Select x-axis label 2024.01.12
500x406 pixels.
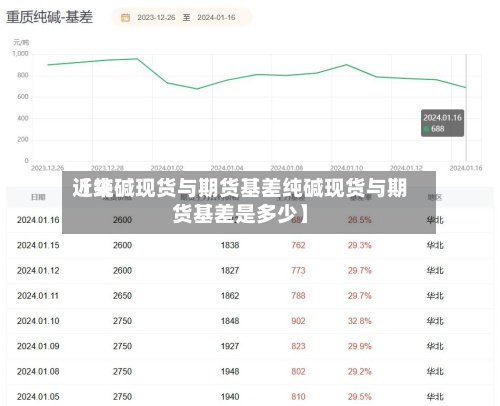click(406, 168)
